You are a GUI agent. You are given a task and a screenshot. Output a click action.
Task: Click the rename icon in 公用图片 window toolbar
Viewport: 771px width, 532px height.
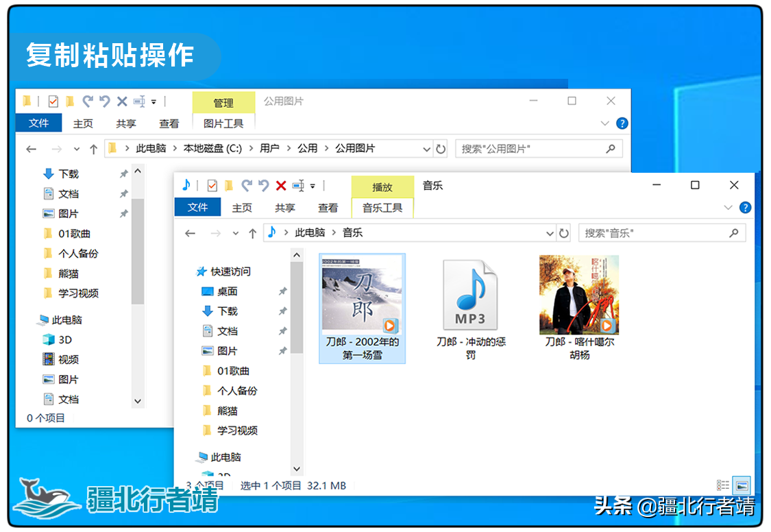click(140, 101)
